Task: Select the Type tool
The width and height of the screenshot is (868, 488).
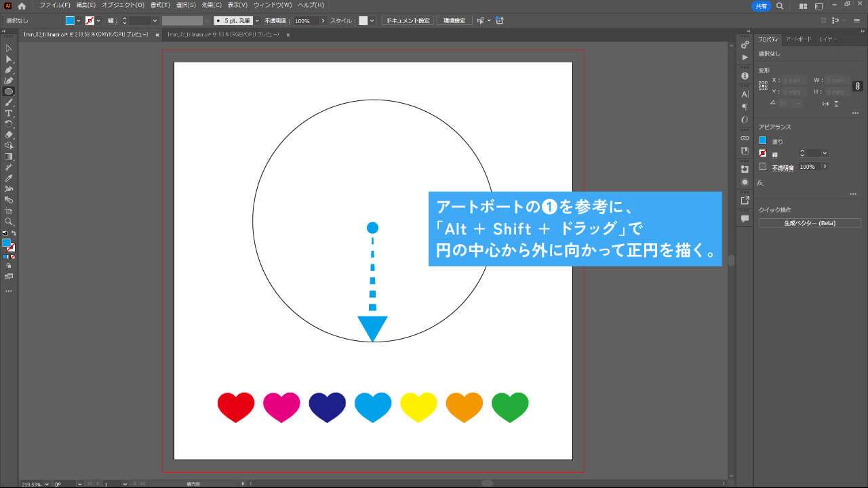Action: (x=9, y=113)
